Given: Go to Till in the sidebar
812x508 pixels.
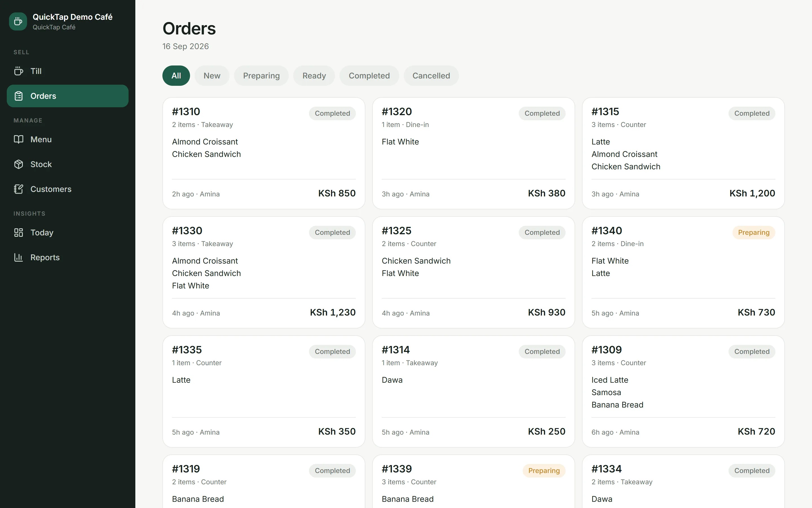Looking at the screenshot, I should coord(67,71).
